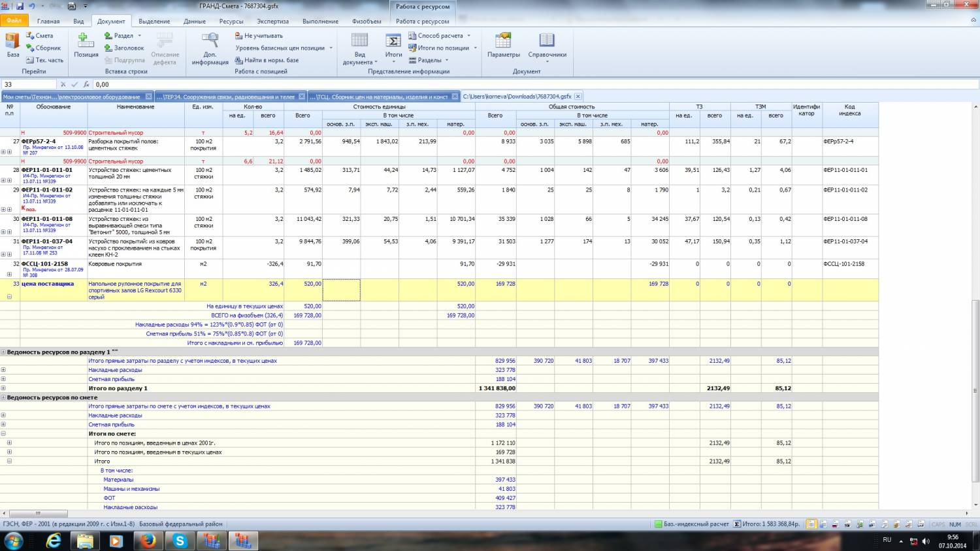Click the horizontal scrollbar thumb at bottom
Image resolution: width=980 pixels, height=551 pixels.
(37, 513)
